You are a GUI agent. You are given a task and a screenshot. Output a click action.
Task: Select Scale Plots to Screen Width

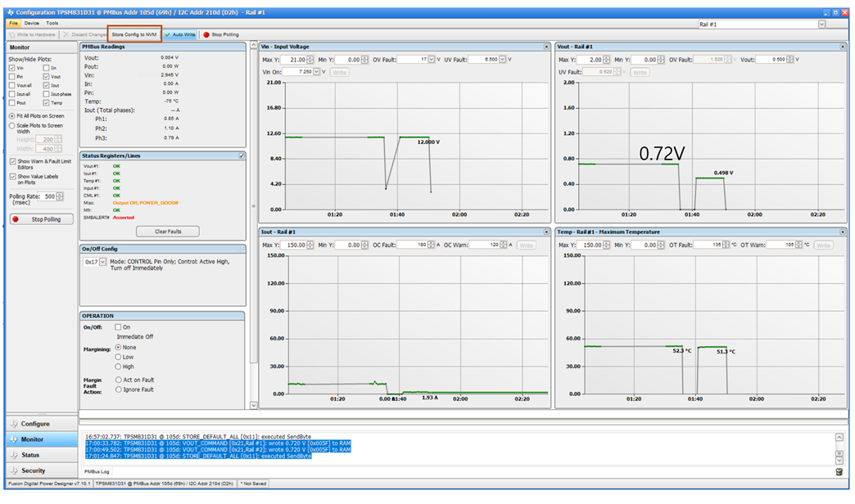[x=12, y=126]
